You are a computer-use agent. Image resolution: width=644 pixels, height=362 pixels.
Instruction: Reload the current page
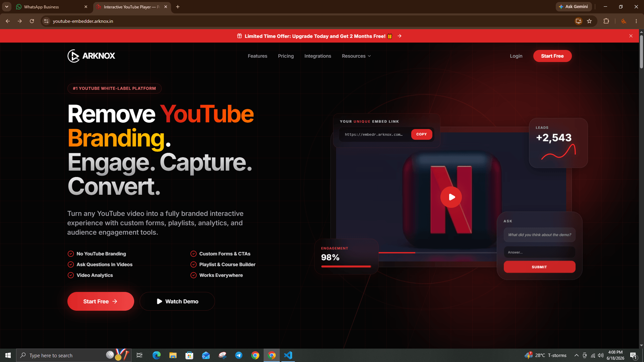(x=32, y=21)
